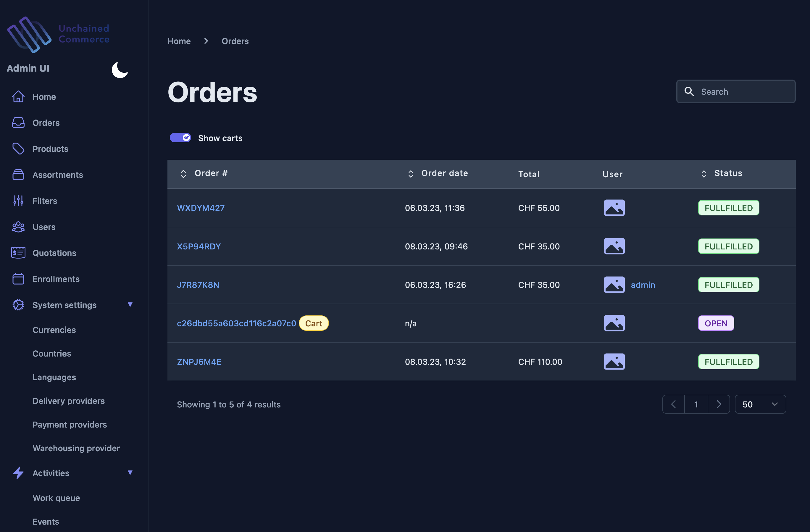
Task: Click the OPEN status badge
Action: [x=716, y=323]
